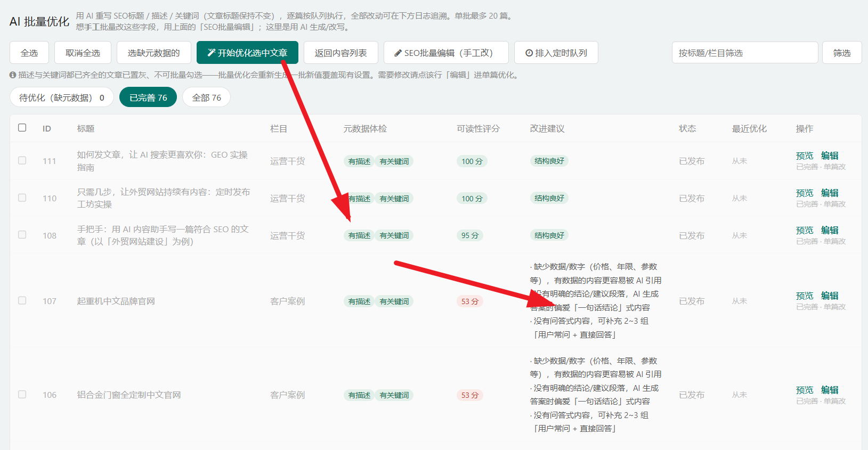Tick the checkbox for article ID 110
This screenshot has height=450, width=868.
22,198
